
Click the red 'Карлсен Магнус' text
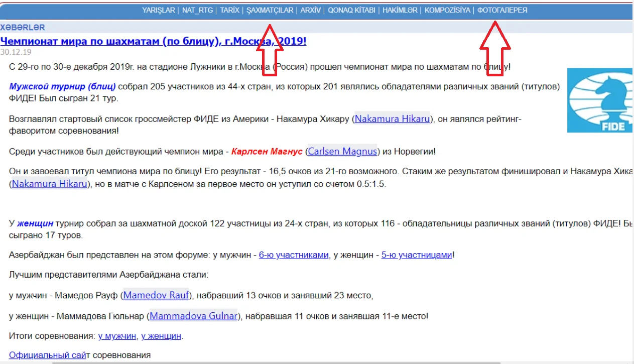tap(268, 151)
